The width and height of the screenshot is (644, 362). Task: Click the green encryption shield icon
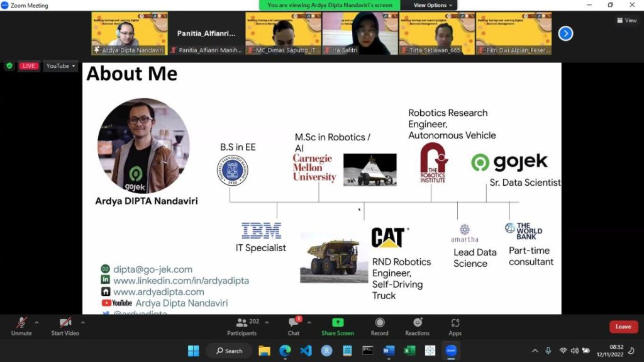[9, 66]
